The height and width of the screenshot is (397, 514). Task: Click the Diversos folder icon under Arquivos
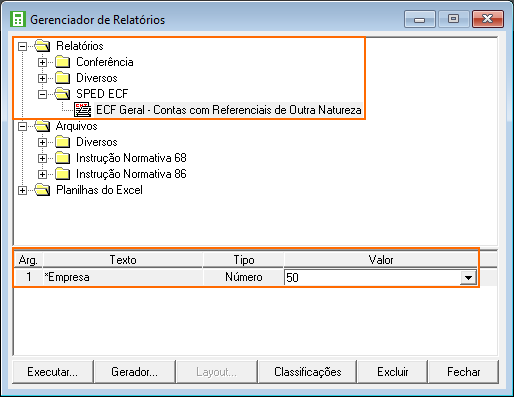pyautogui.click(x=62, y=142)
